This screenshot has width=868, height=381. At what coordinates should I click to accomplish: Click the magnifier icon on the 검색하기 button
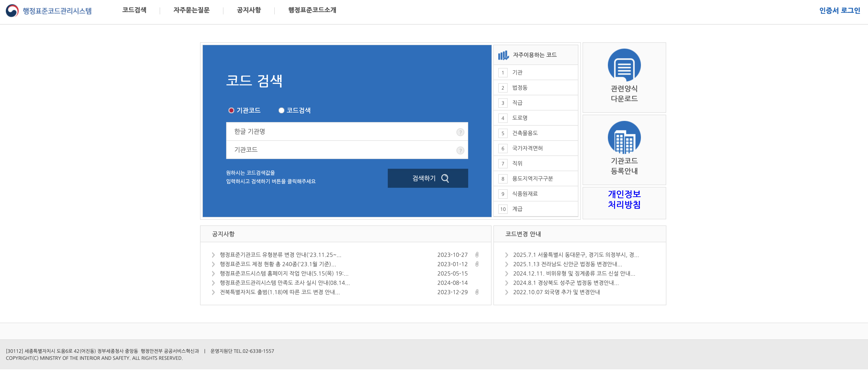pyautogui.click(x=445, y=179)
